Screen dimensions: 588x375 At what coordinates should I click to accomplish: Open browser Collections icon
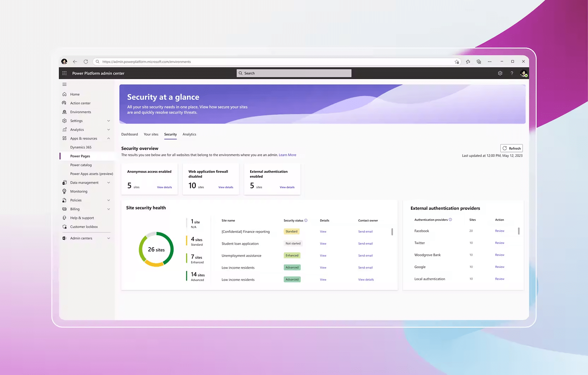pos(479,61)
